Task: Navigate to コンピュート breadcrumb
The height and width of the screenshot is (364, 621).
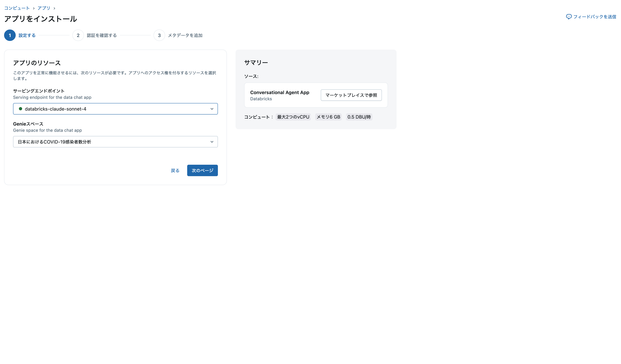Action: (16, 8)
